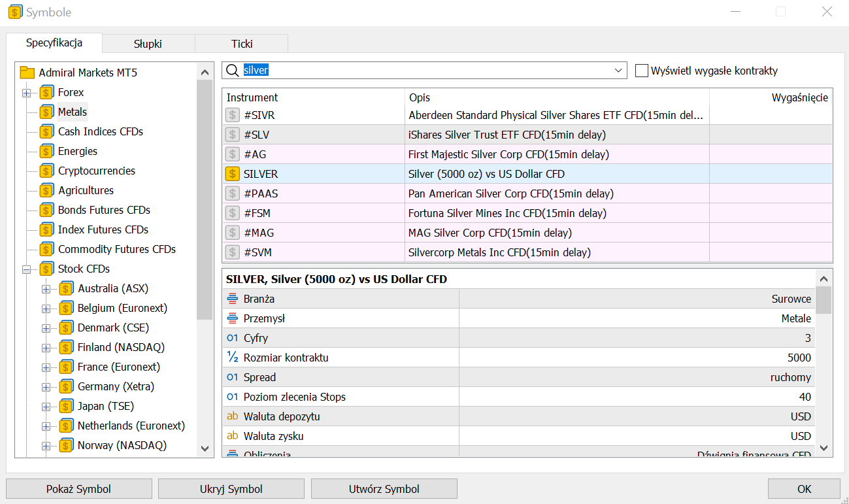849x504 pixels.
Task: Click the Utwórz Symbol button
Action: [x=384, y=489]
